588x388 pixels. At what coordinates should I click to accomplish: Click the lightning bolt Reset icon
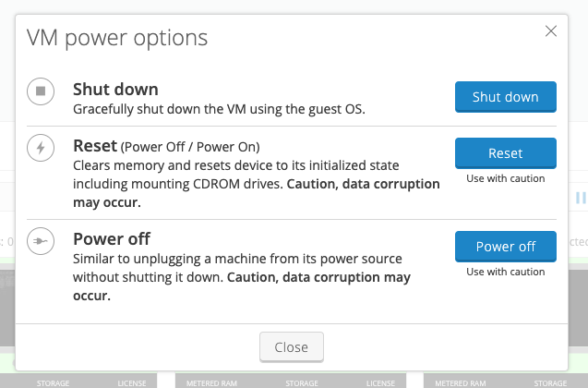click(41, 148)
